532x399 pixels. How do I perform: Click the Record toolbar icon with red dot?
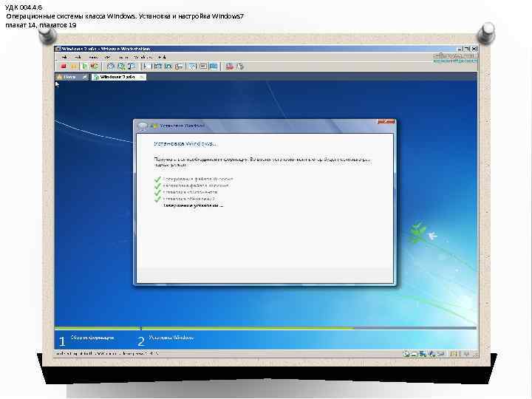(x=230, y=66)
